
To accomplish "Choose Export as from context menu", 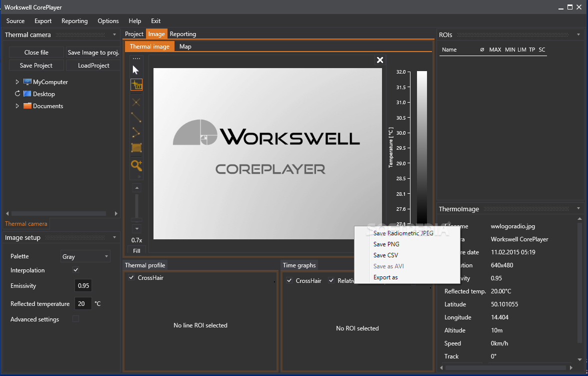I will (x=385, y=277).
